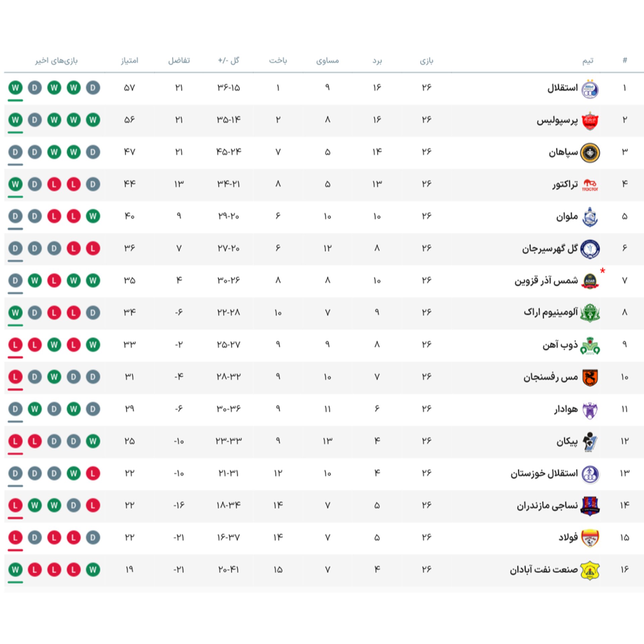The height and width of the screenshot is (644, 644).
Task: Click the Esteghlal club logo
Action: 590,89
